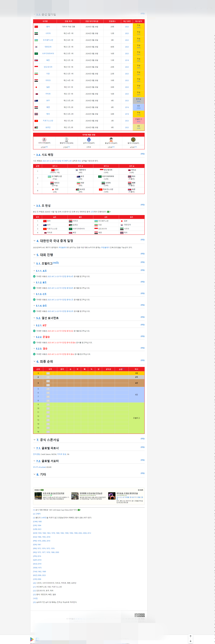Click [편집] edit link for section 3.4
This screenshot has width=215, height=644.
click(142, 154)
